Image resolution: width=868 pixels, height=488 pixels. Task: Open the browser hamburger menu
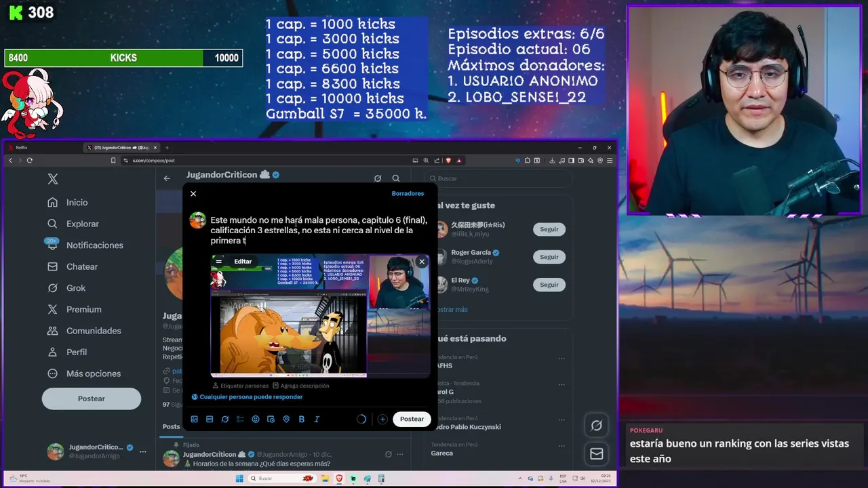point(610,161)
